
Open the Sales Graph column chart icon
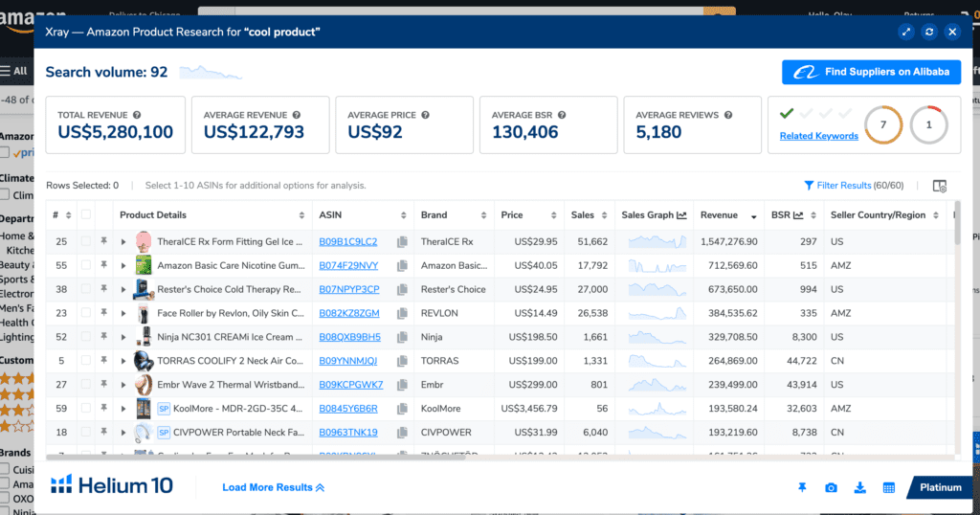(681, 215)
